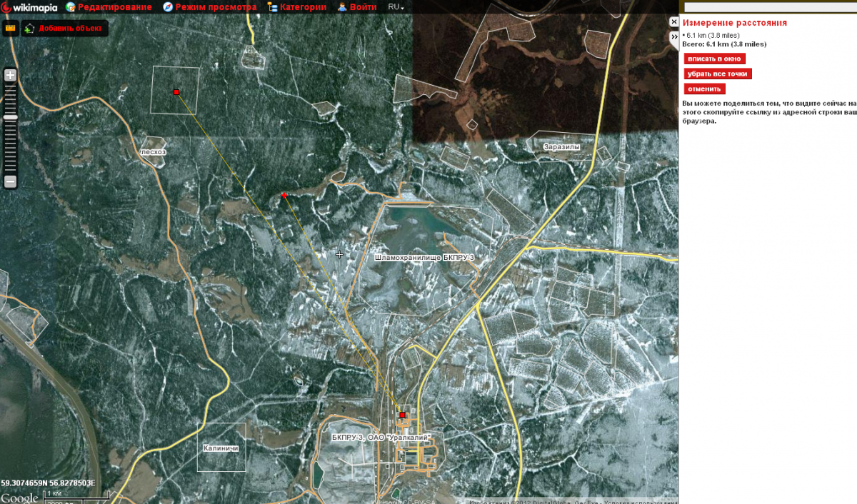Click the search input field at top right
The image size is (857, 504).
pyautogui.click(x=768, y=7)
